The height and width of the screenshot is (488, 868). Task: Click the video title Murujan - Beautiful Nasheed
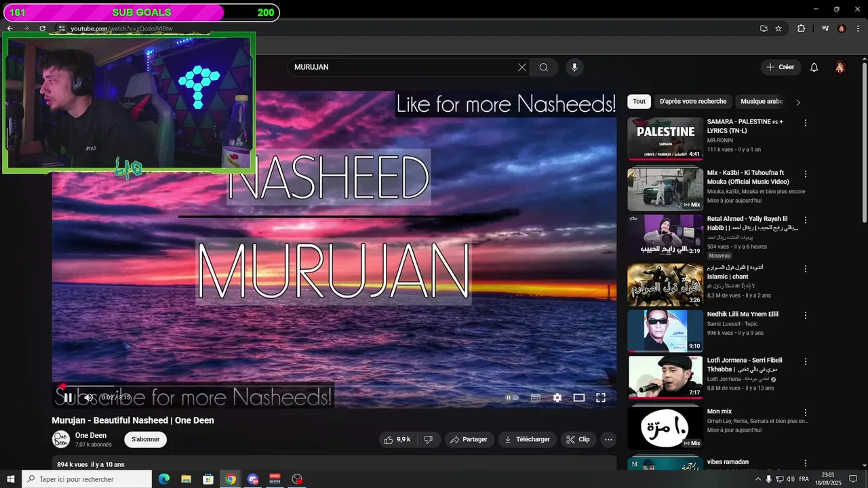133,420
